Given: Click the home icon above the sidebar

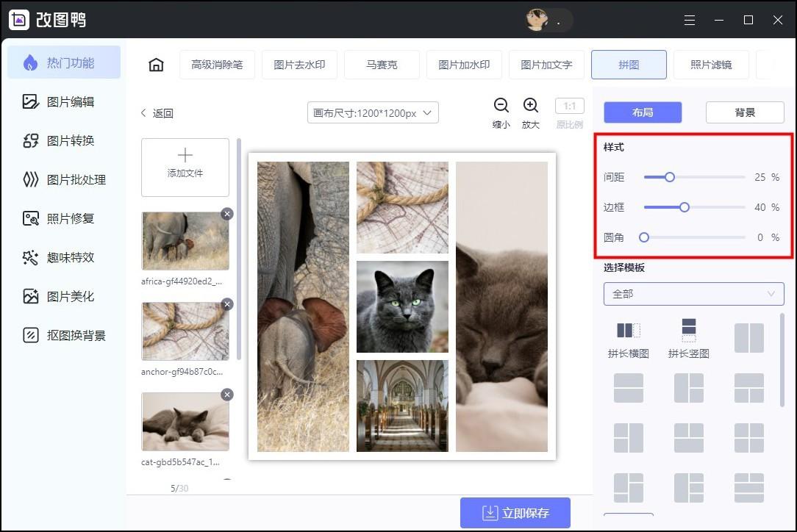Looking at the screenshot, I should (156, 65).
